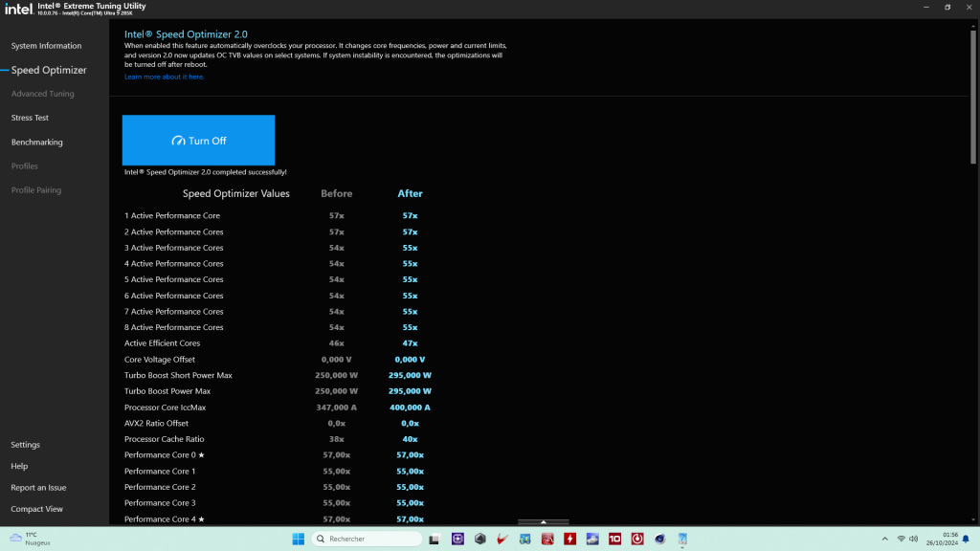Open the red checkmark-like app in the taskbar
This screenshot has height=551, width=980.
click(x=502, y=539)
